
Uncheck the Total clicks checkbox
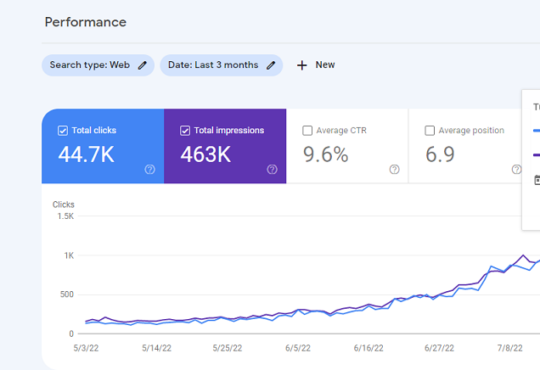(63, 131)
